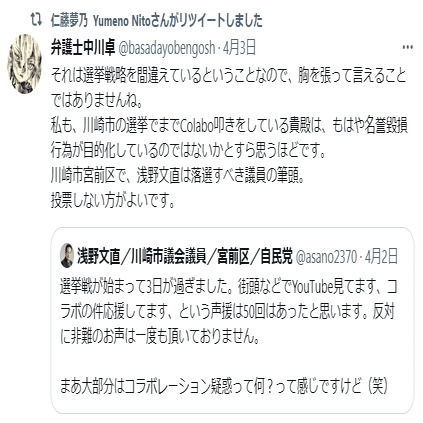Click the quoted line mentioning YouTube見てます
Screen dimensions: 423x423
coord(228,287)
